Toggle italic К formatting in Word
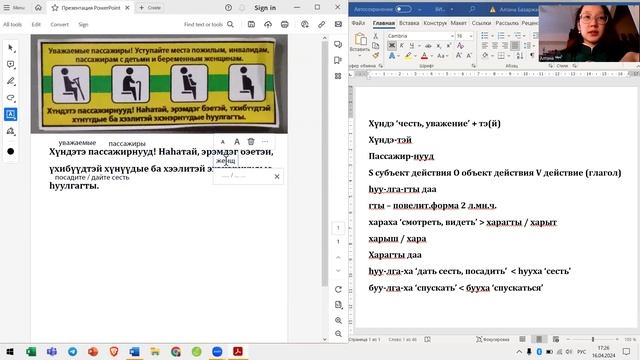This screenshot has width=640, height=360. click(x=401, y=46)
